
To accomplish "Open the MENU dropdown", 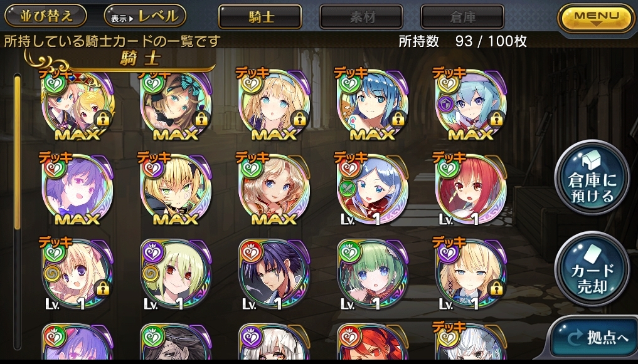I will (597, 18).
